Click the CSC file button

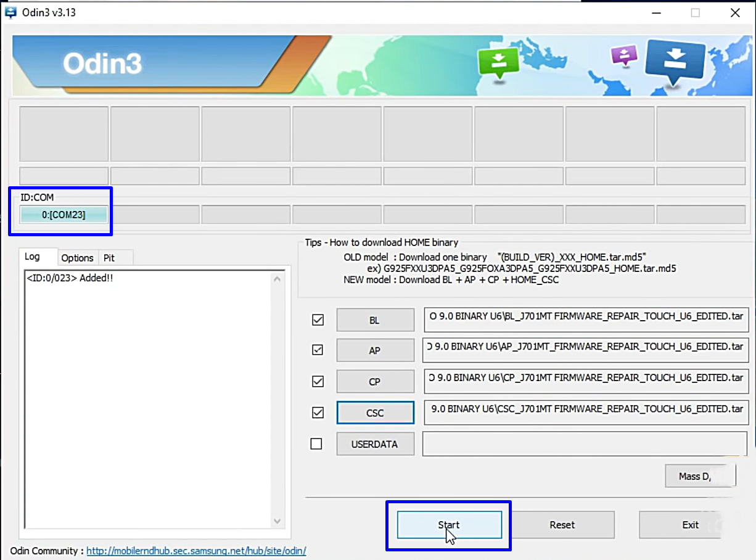pos(375,413)
